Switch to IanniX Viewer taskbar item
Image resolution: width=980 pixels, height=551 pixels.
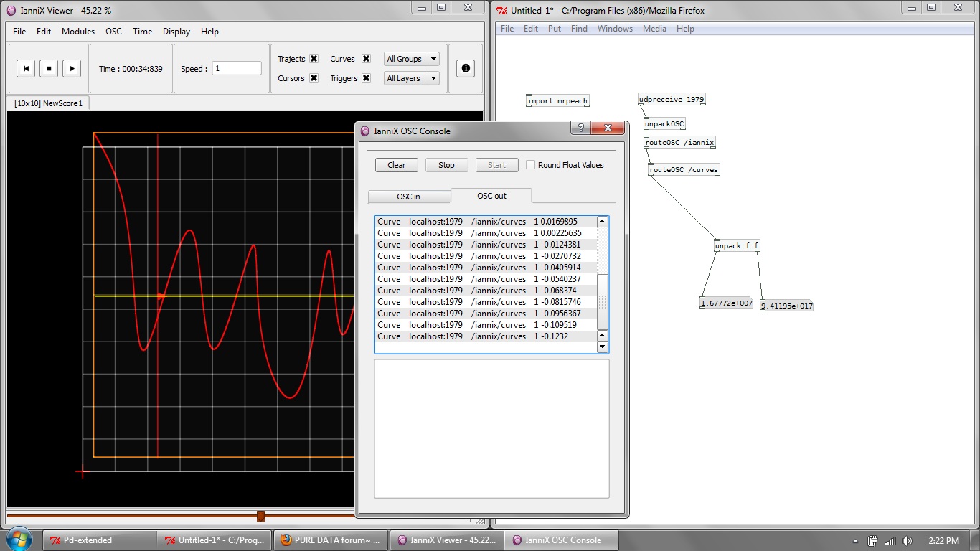(x=446, y=540)
